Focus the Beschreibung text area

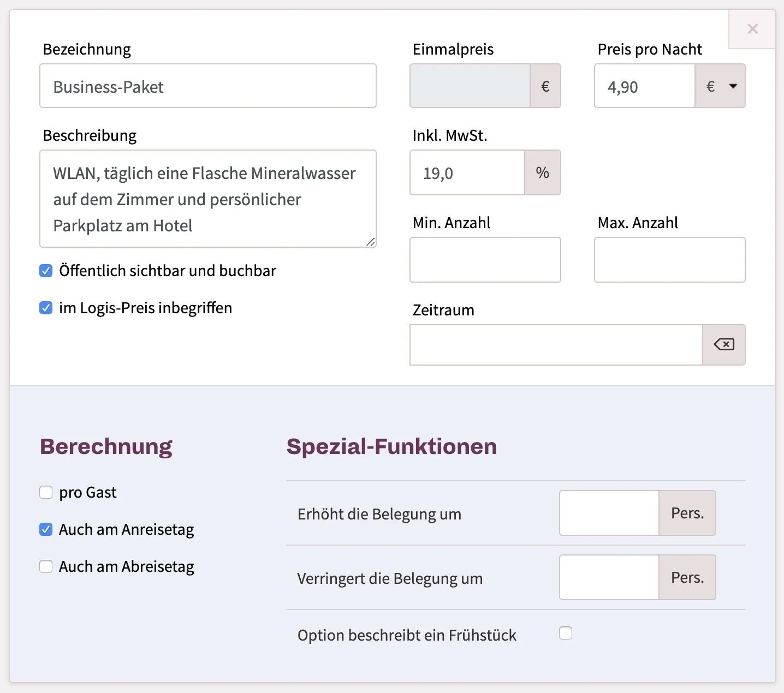click(x=207, y=199)
